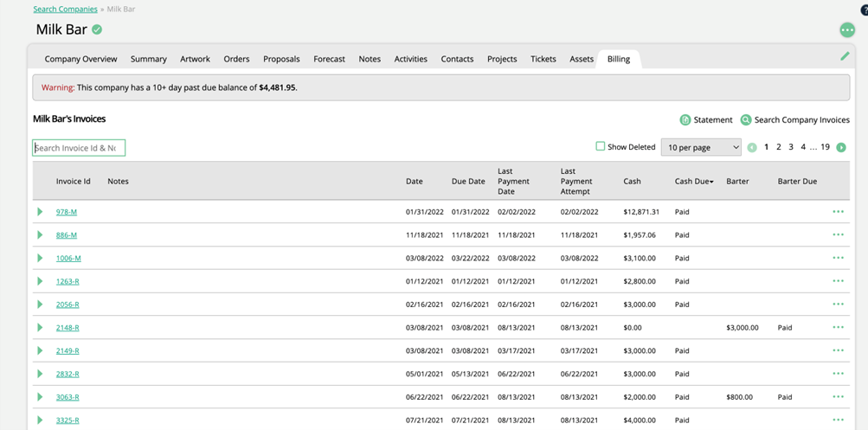Open the 10 per page dropdown
The width and height of the screenshot is (868, 430).
click(x=701, y=147)
